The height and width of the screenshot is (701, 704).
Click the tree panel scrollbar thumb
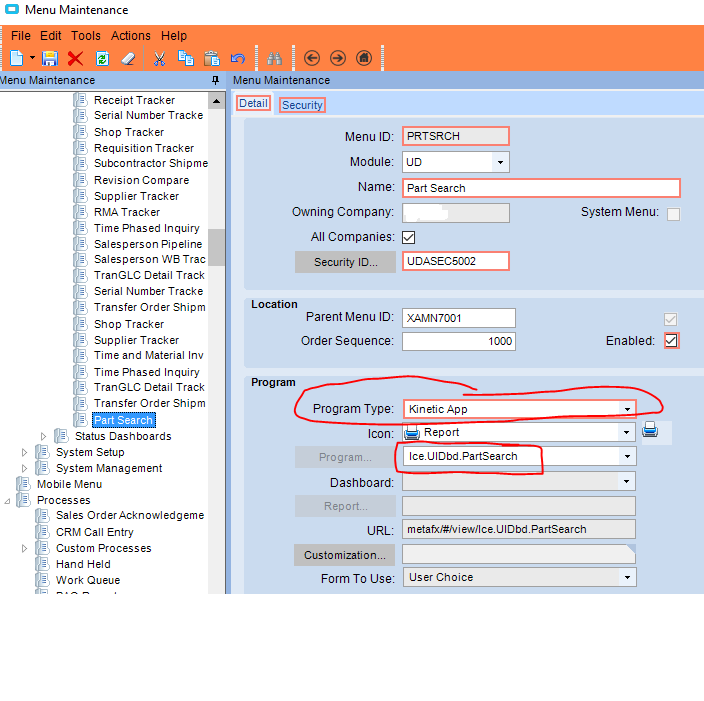tap(216, 247)
